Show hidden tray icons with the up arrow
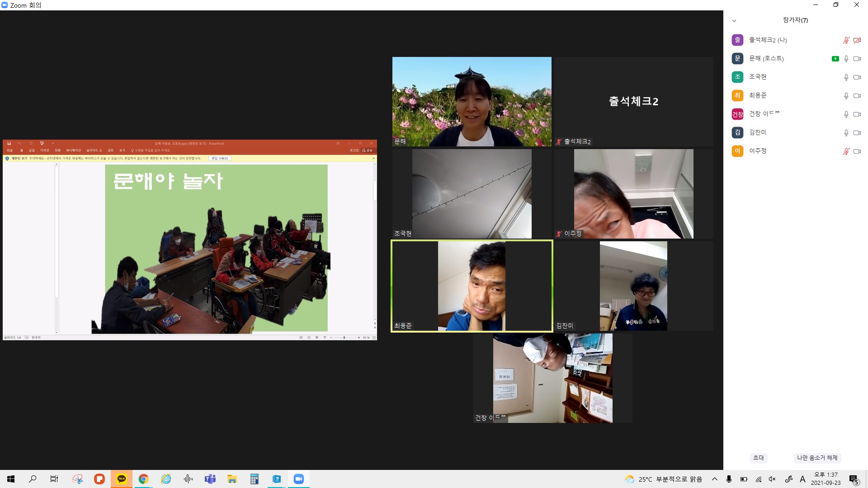This screenshot has height=488, width=868. click(x=714, y=479)
